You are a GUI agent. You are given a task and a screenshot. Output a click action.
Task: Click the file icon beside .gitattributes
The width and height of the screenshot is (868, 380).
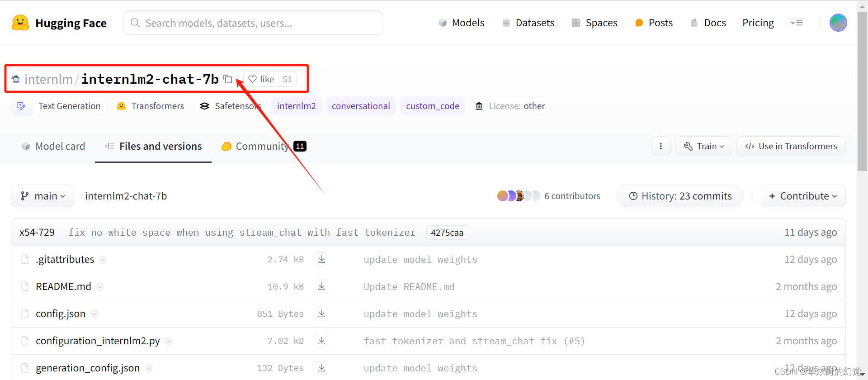[25, 259]
